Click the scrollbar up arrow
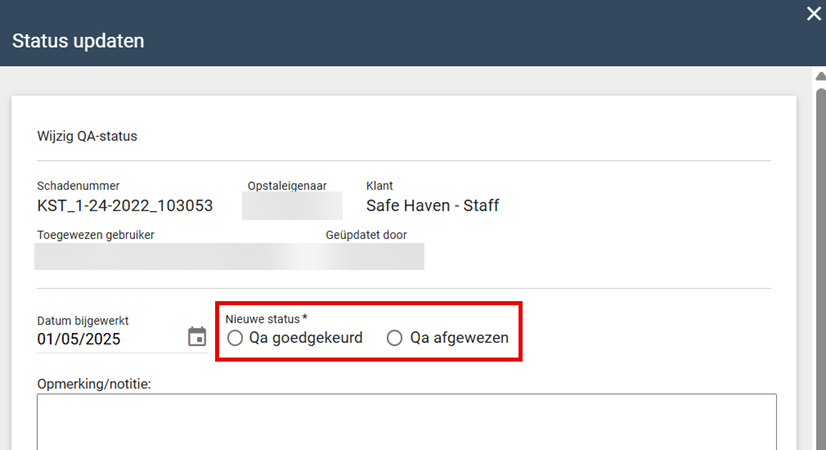 [820, 77]
